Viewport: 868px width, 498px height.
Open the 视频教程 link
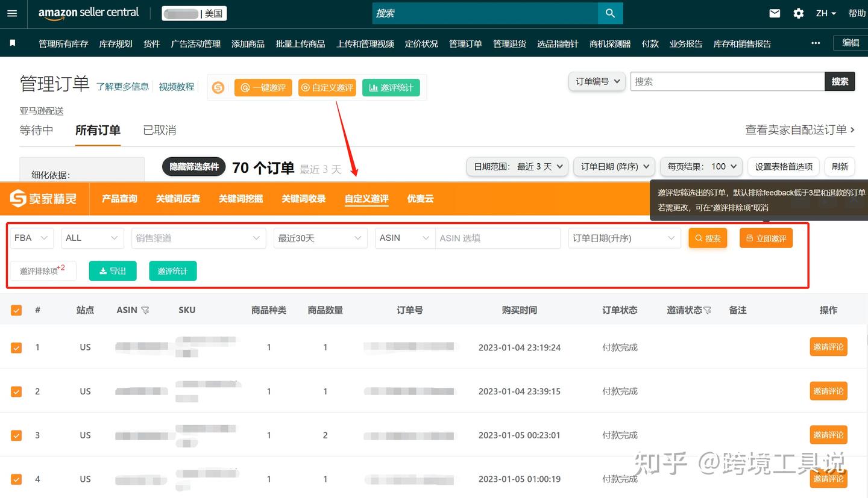[175, 87]
